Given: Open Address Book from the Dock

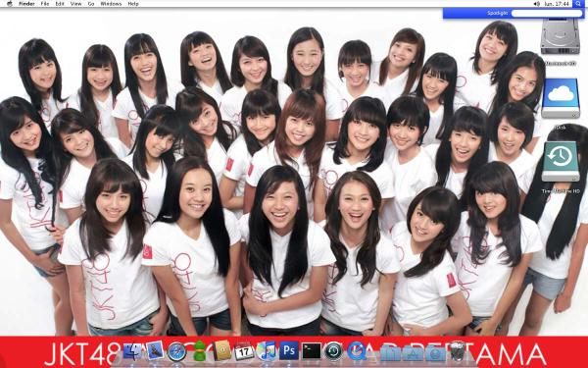Looking at the screenshot, I should tap(222, 351).
